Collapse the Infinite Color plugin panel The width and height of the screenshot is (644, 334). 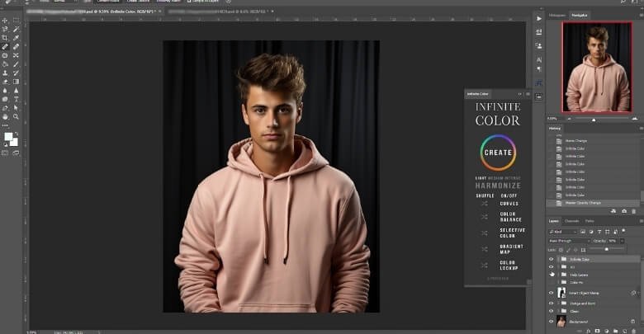(x=520, y=94)
